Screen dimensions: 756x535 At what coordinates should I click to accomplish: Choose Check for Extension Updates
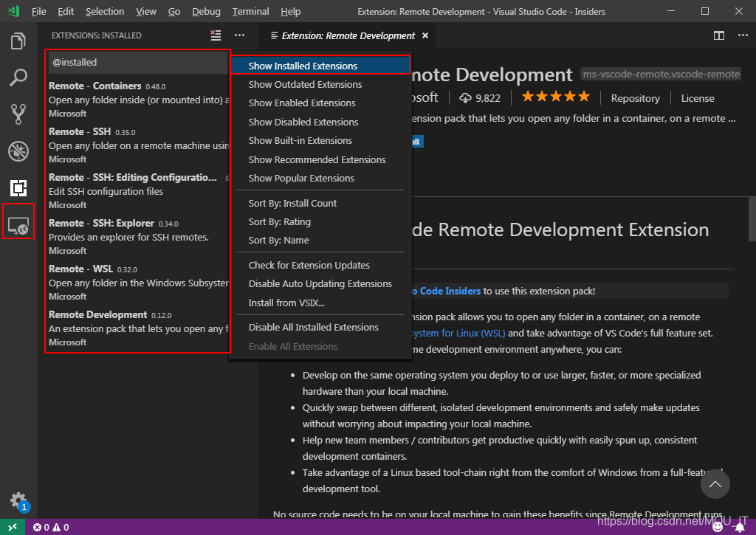tap(320, 265)
